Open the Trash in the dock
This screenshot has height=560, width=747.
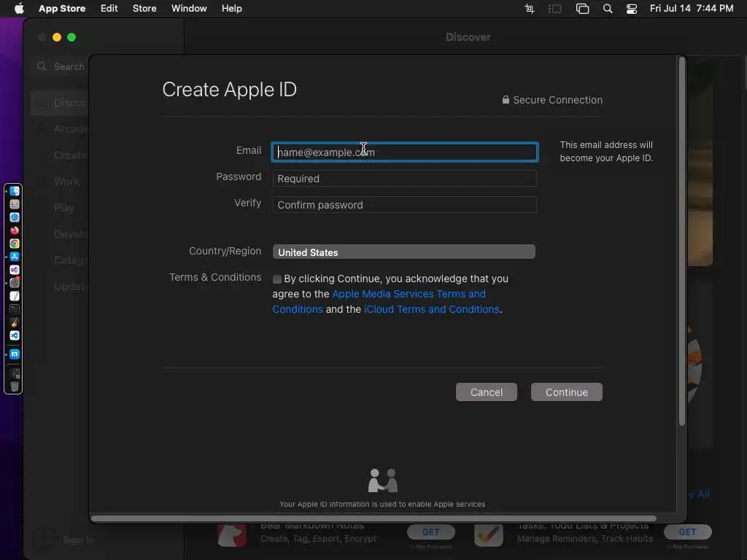[x=15, y=386]
